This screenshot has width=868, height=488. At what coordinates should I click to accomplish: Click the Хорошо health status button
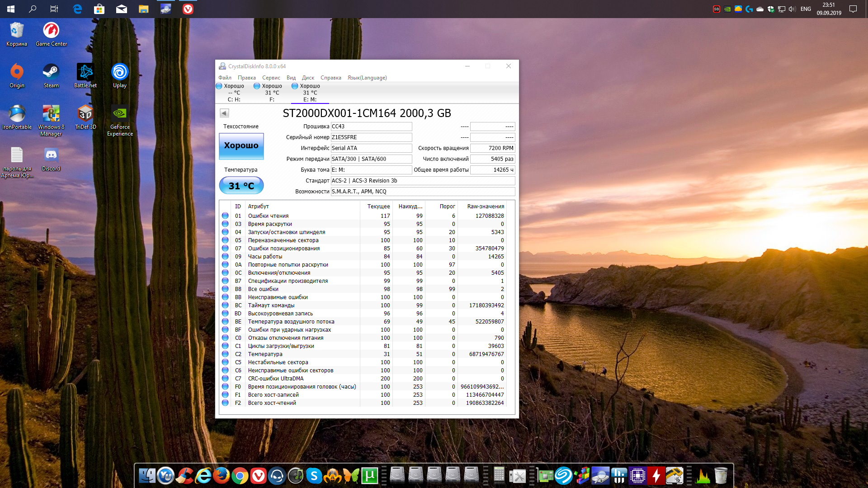click(241, 146)
